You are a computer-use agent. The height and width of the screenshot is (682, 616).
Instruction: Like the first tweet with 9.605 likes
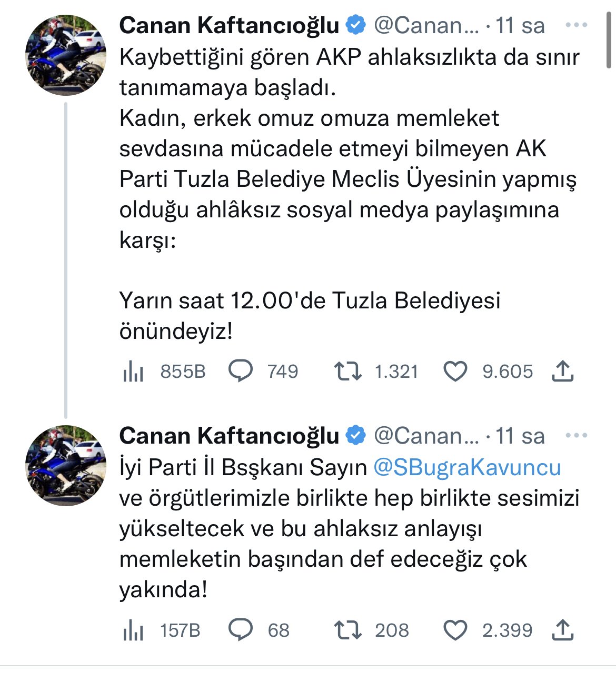pyautogui.click(x=455, y=372)
